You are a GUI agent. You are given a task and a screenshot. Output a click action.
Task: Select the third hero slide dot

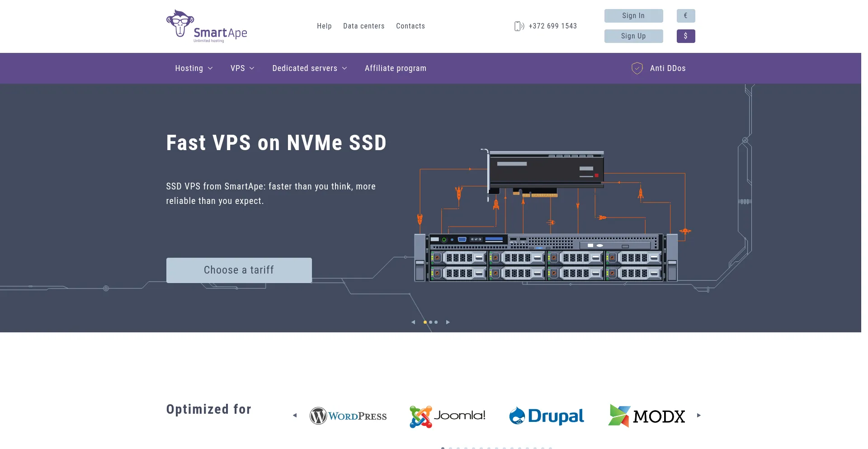click(x=436, y=322)
